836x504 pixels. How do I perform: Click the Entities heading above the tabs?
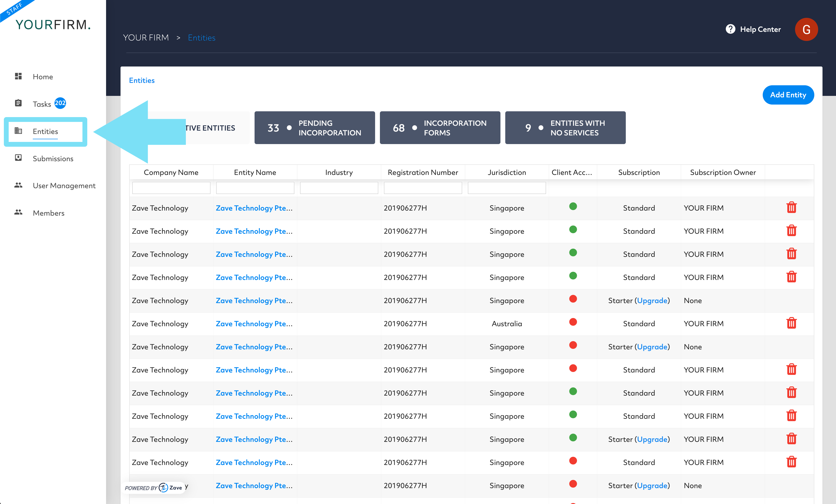pos(142,80)
